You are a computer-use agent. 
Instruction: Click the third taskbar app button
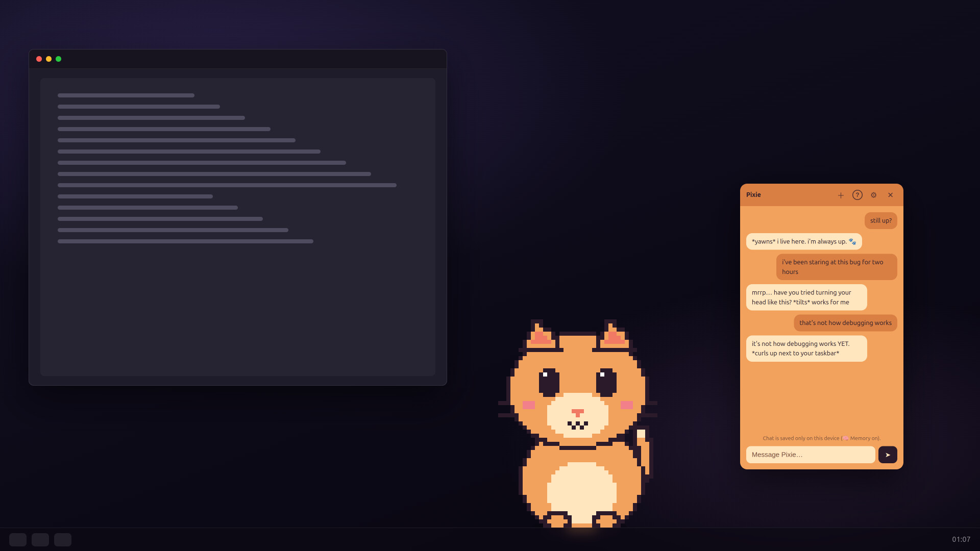pos(63,540)
